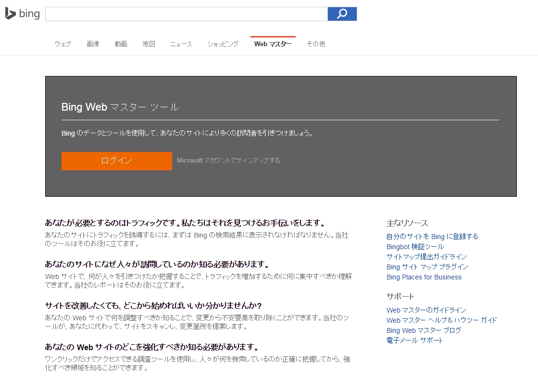Screen dimensions: 538x392
Task: Focus the Bing search input field
Action: (187, 14)
